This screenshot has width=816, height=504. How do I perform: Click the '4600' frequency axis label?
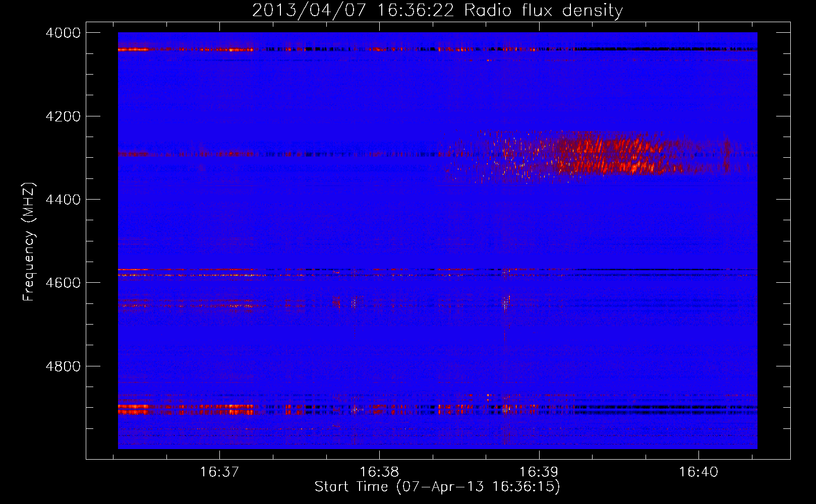click(x=63, y=283)
